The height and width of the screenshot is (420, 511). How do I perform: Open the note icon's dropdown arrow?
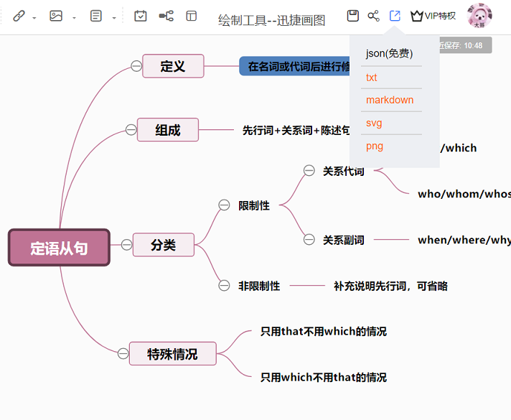114,18
